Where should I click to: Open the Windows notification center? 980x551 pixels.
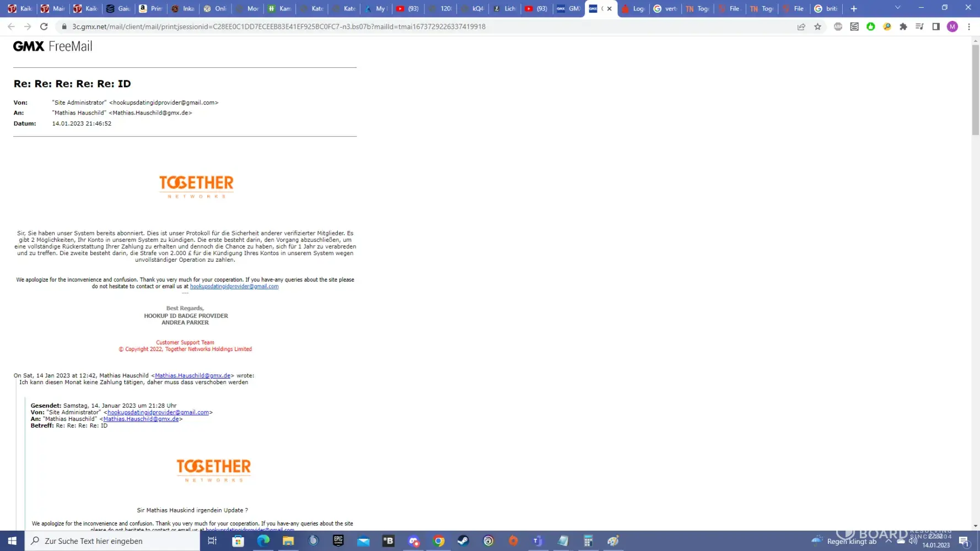(x=964, y=541)
